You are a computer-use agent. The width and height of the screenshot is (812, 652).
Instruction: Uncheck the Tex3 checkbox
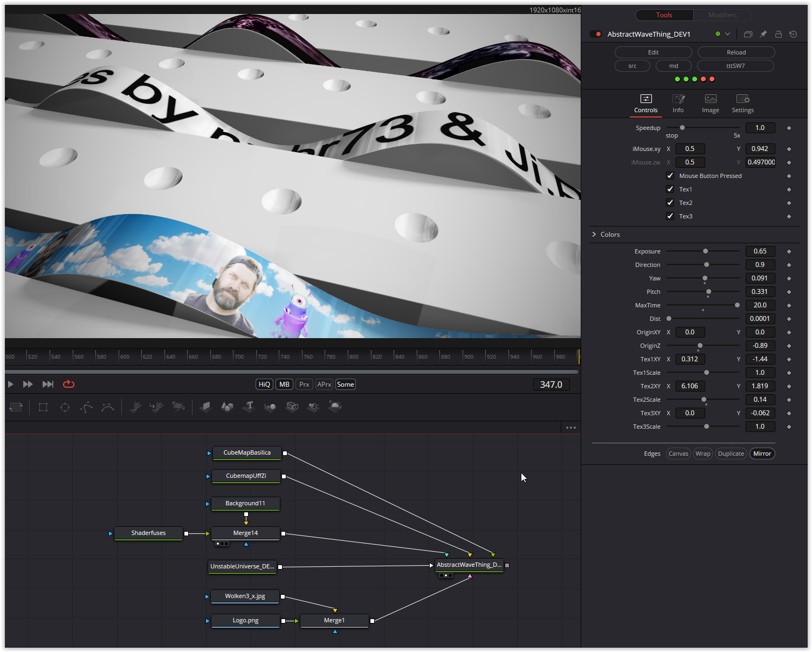tap(670, 216)
